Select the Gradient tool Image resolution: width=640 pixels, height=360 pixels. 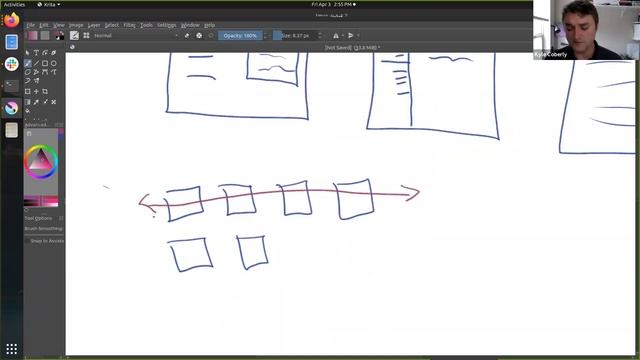[27, 102]
